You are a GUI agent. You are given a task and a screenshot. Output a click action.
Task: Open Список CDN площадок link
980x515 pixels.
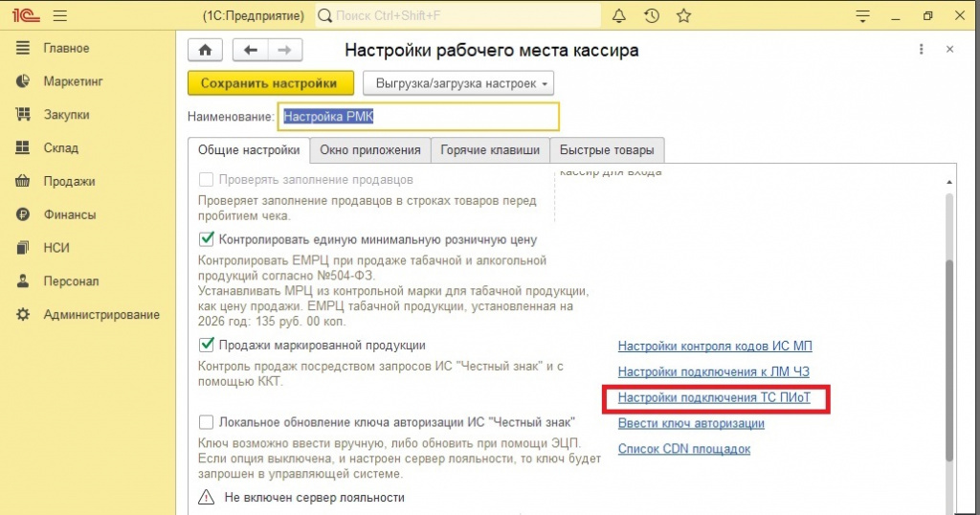683,449
